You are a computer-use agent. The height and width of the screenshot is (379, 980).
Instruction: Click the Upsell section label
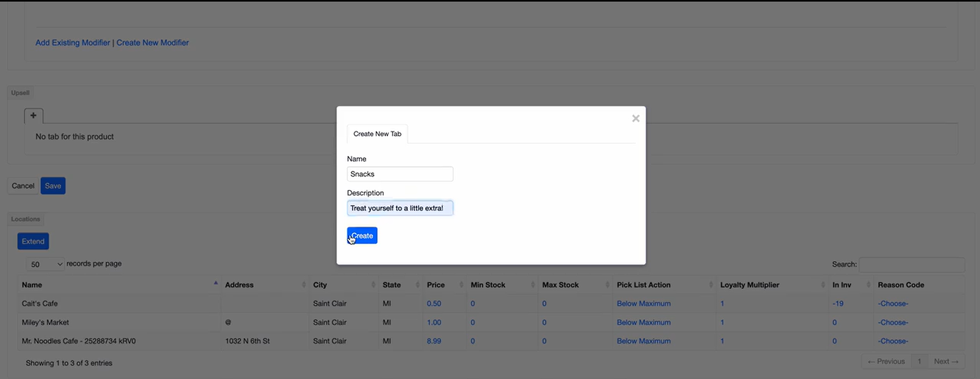(20, 93)
